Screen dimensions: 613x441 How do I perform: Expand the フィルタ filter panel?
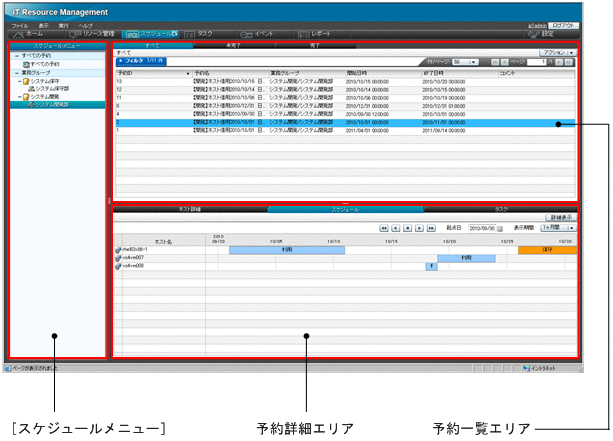point(142,61)
